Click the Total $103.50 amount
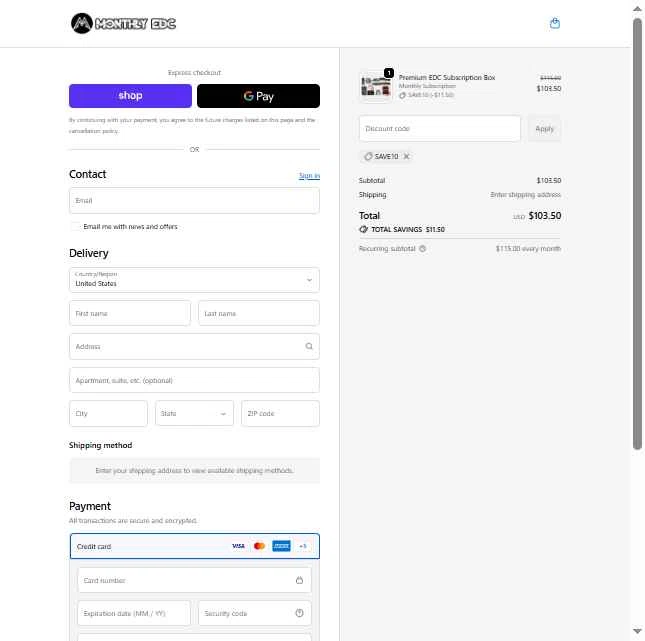Screen dimensions: 645x641 point(545,216)
